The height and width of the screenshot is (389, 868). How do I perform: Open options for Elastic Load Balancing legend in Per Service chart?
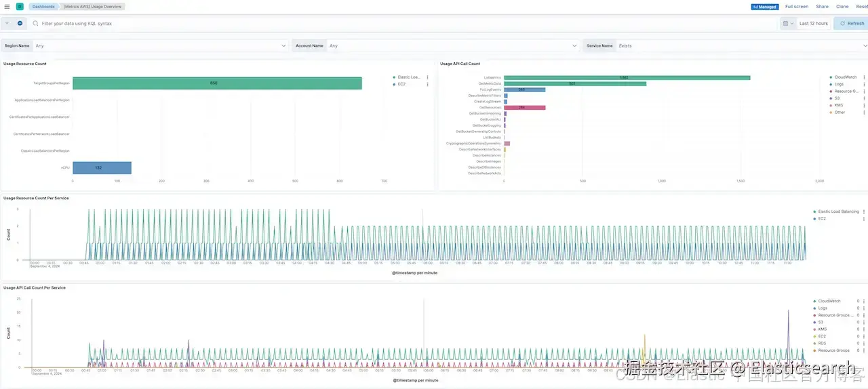864,211
